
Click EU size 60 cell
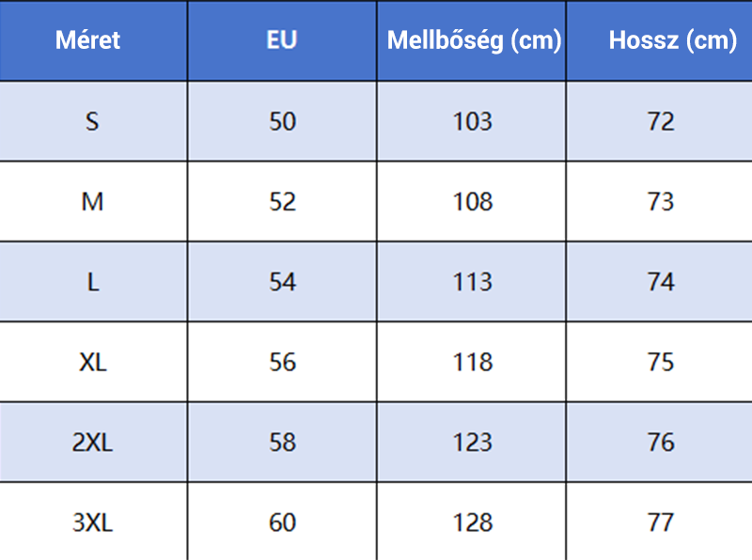point(282,522)
